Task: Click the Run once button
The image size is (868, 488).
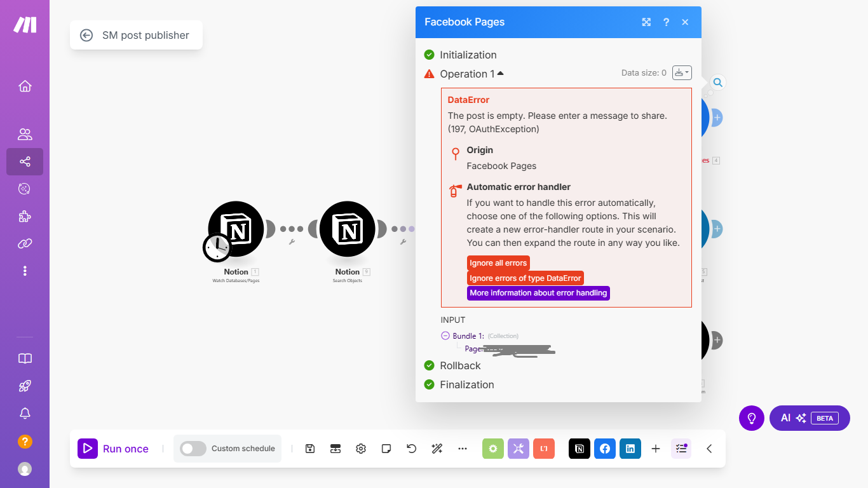Action: (x=114, y=449)
